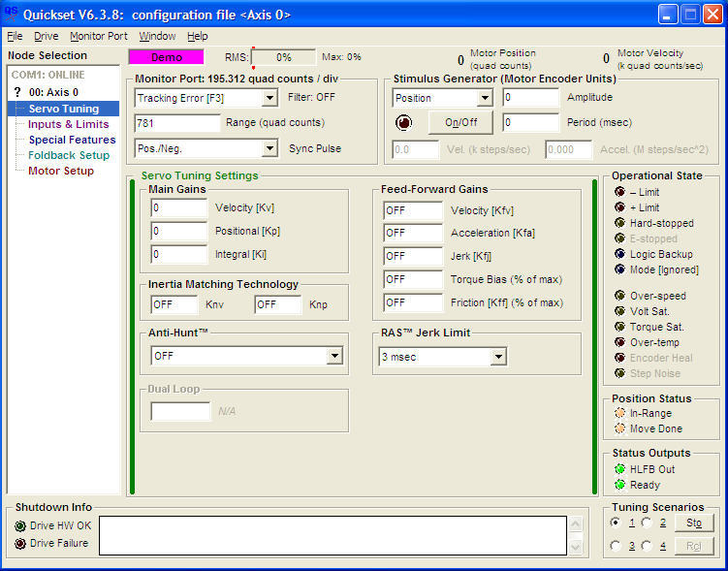
Task: Open Foldback Setup node
Action: tap(69, 155)
